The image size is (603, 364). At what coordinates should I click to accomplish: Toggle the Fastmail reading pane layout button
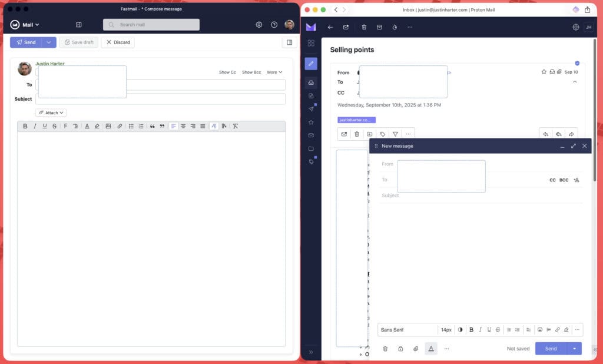[289, 42]
